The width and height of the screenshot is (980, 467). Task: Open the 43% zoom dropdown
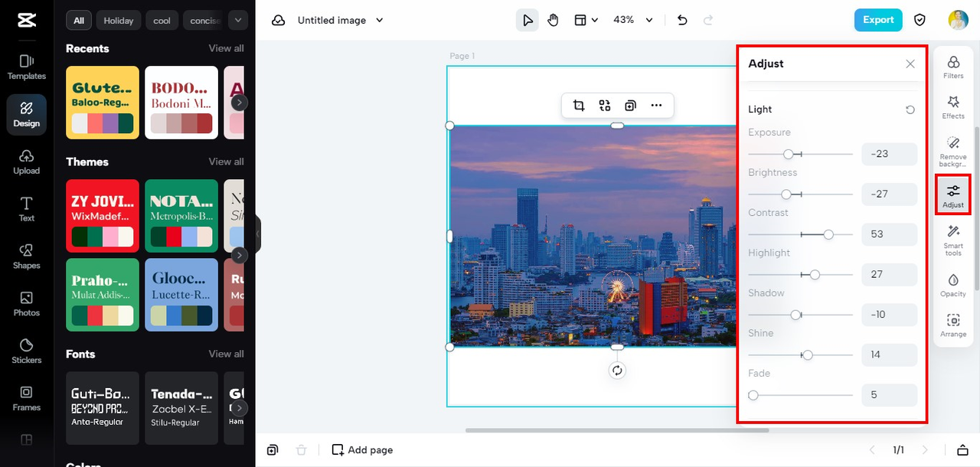point(633,21)
